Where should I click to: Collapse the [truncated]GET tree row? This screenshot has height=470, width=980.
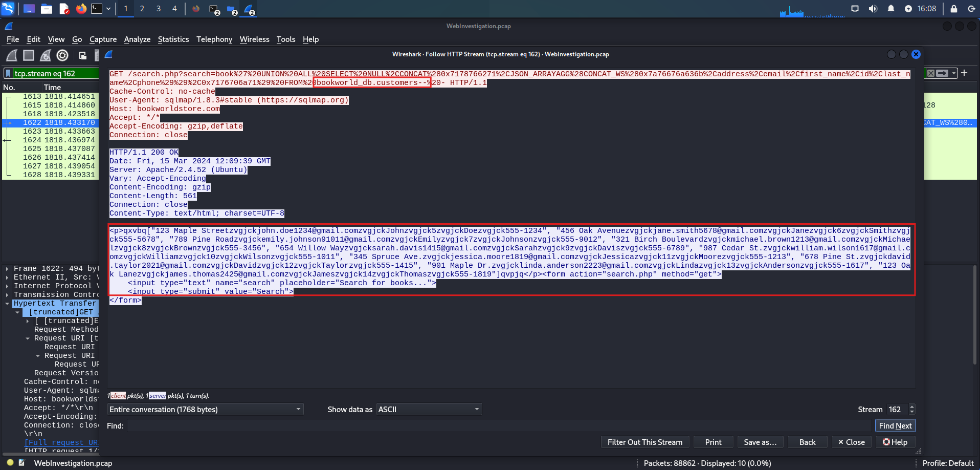[x=17, y=312]
